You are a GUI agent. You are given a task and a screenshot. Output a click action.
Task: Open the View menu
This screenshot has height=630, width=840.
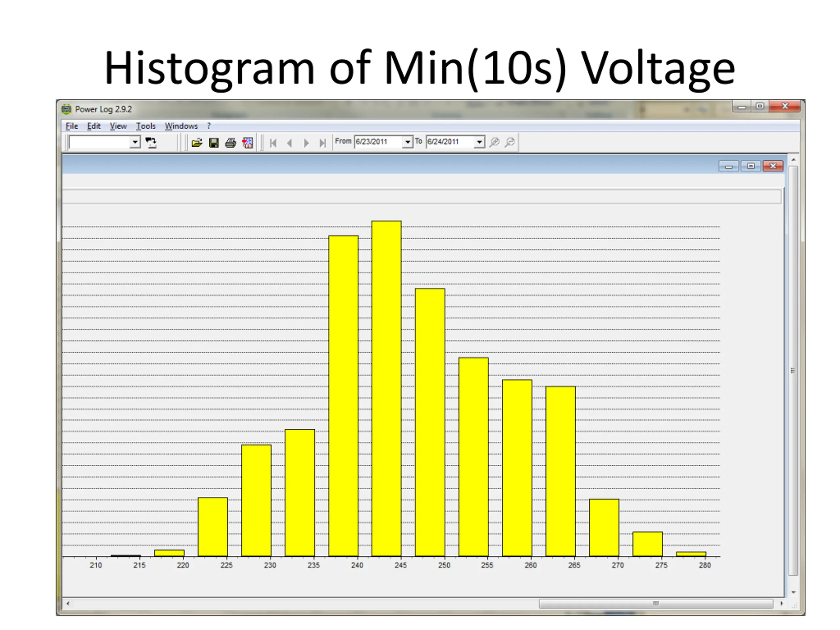pyautogui.click(x=118, y=126)
